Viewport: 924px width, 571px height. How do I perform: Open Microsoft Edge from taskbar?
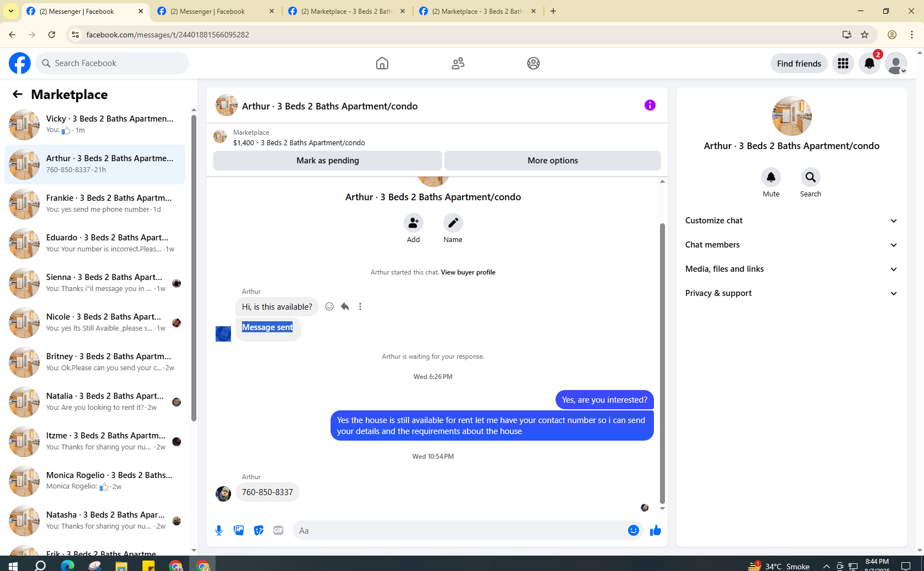pyautogui.click(x=67, y=565)
